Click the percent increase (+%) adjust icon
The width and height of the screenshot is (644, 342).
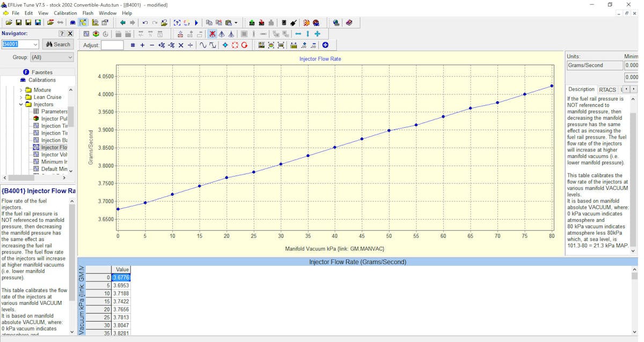click(x=162, y=45)
